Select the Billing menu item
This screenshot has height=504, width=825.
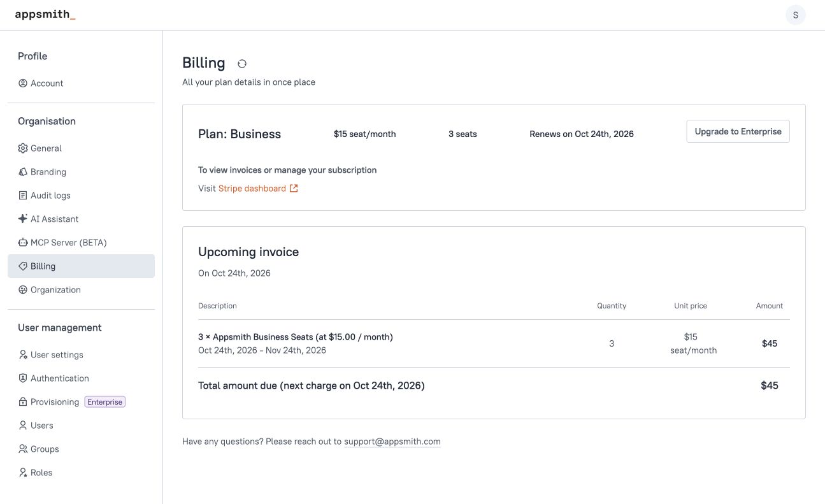81,266
